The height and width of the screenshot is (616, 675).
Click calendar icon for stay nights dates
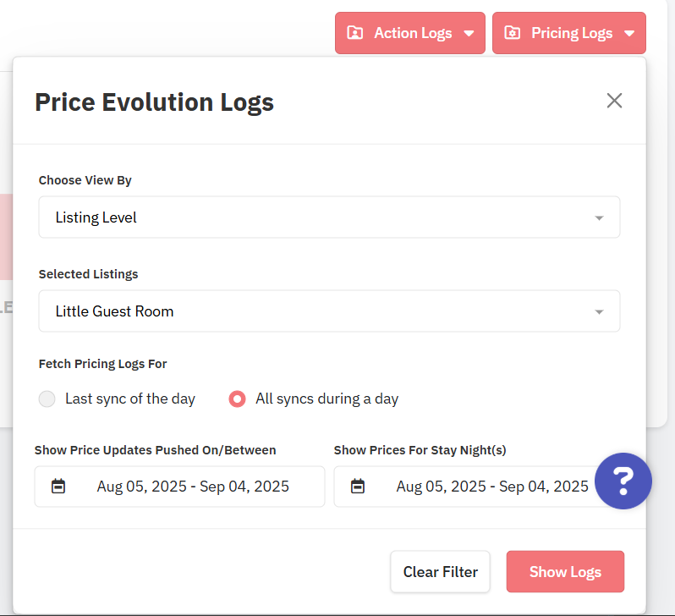tap(358, 487)
